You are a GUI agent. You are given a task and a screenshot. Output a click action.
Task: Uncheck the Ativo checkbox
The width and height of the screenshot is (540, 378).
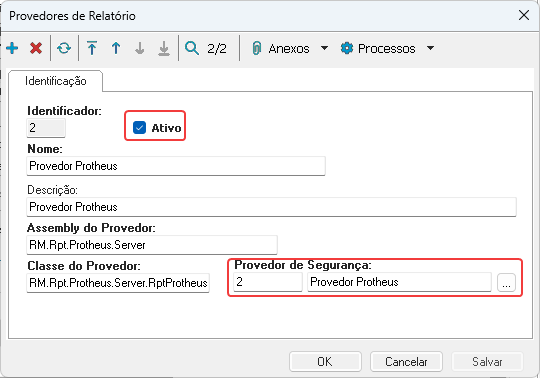tap(139, 128)
